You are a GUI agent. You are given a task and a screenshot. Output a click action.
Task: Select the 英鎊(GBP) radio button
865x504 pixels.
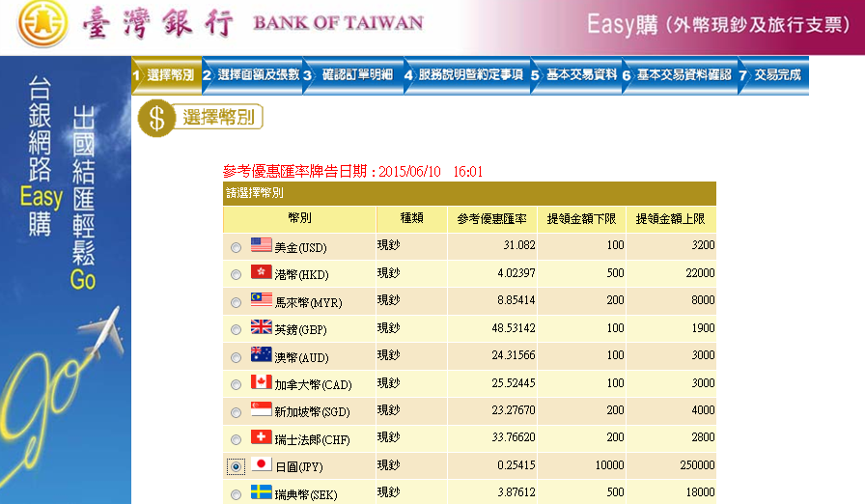237,330
